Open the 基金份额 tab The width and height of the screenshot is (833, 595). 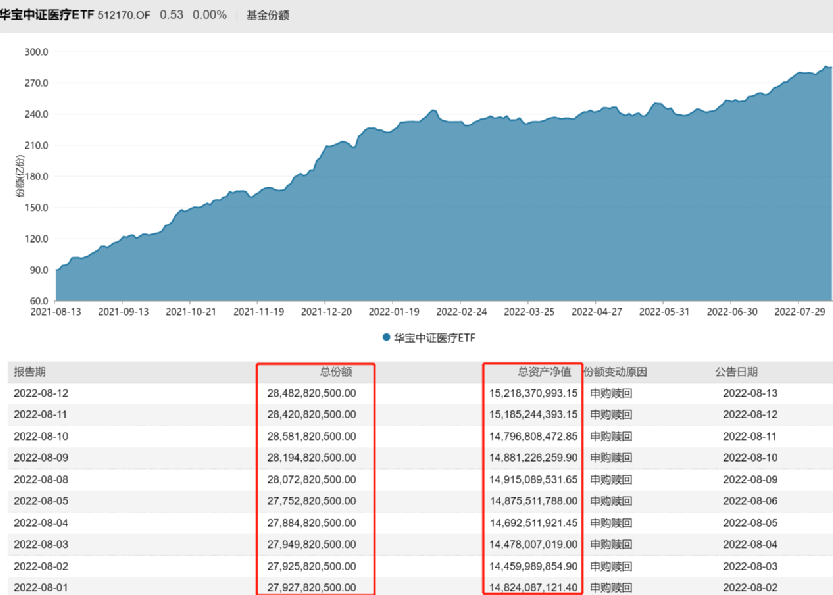tap(268, 15)
